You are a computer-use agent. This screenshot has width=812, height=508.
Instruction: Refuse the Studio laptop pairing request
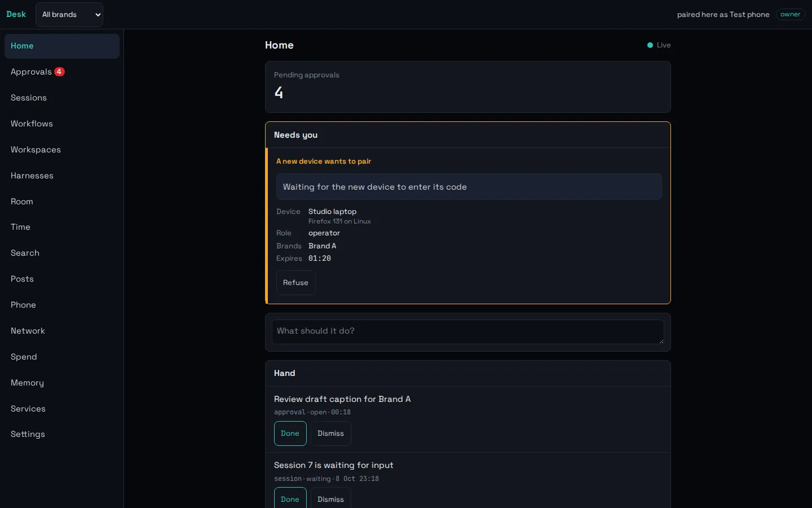click(296, 283)
